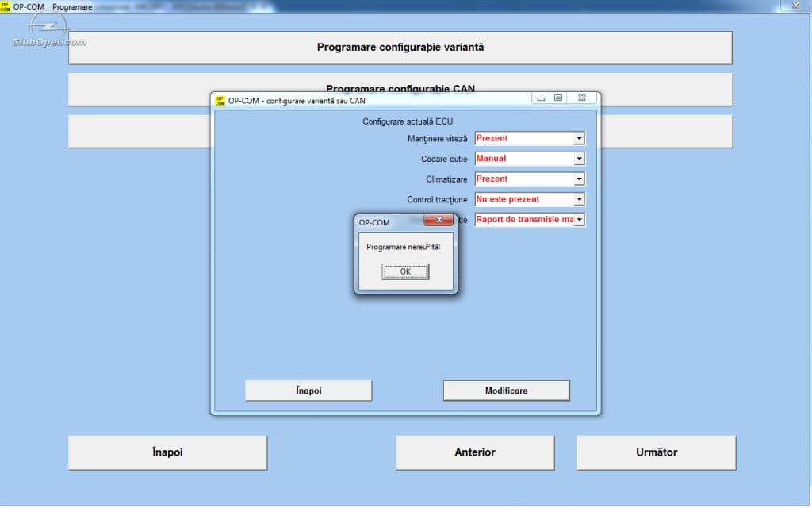Expand the Control tracțiune dropdown arrow

[x=580, y=199]
